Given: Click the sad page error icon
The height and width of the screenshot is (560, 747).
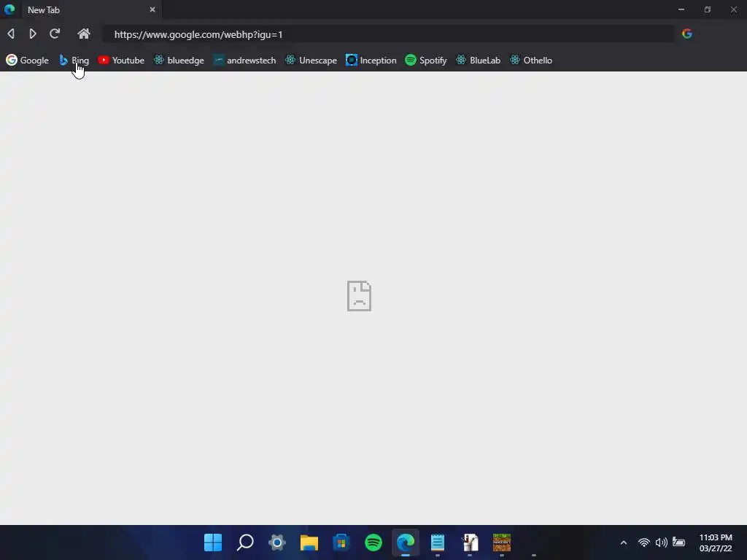Looking at the screenshot, I should [359, 296].
